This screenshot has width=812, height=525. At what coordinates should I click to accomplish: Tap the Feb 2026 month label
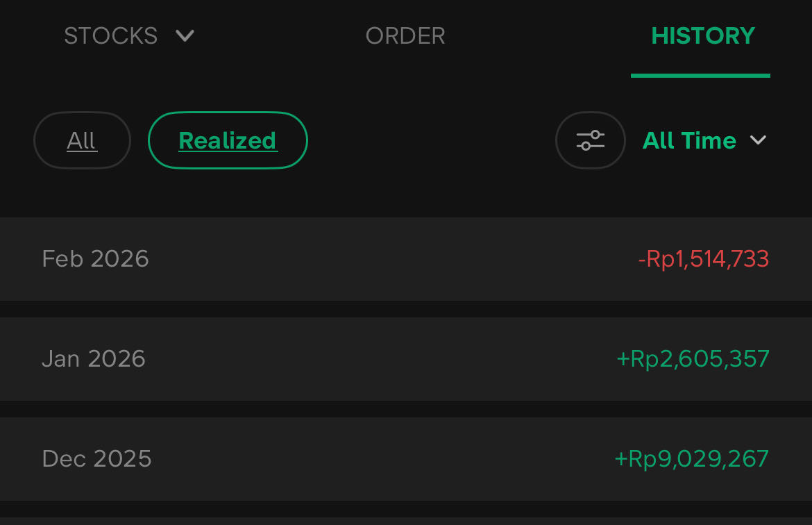click(x=96, y=259)
